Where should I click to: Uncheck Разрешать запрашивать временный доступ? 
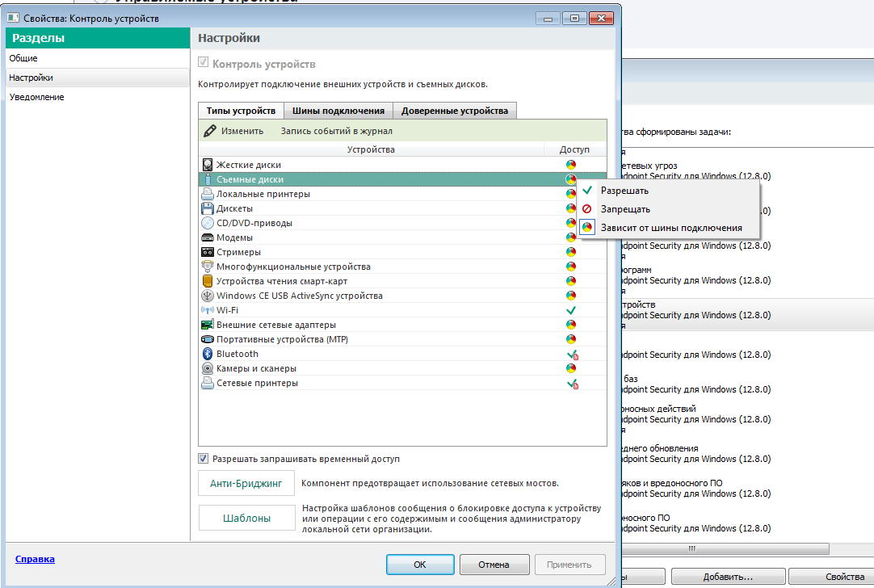point(204,459)
